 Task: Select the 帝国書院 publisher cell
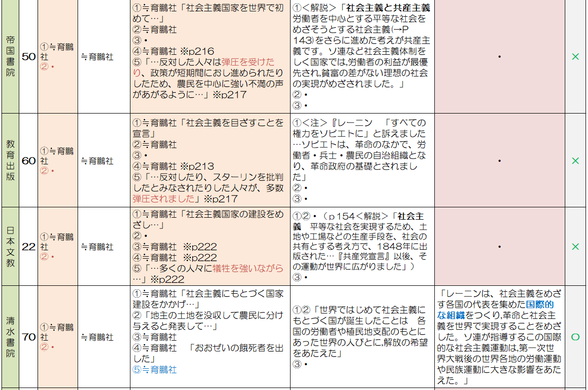(x=10, y=57)
